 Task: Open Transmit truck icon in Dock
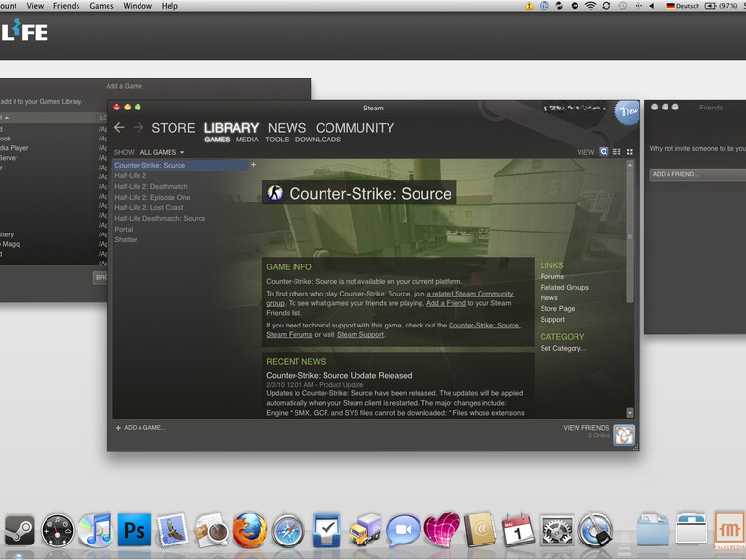[x=365, y=530]
